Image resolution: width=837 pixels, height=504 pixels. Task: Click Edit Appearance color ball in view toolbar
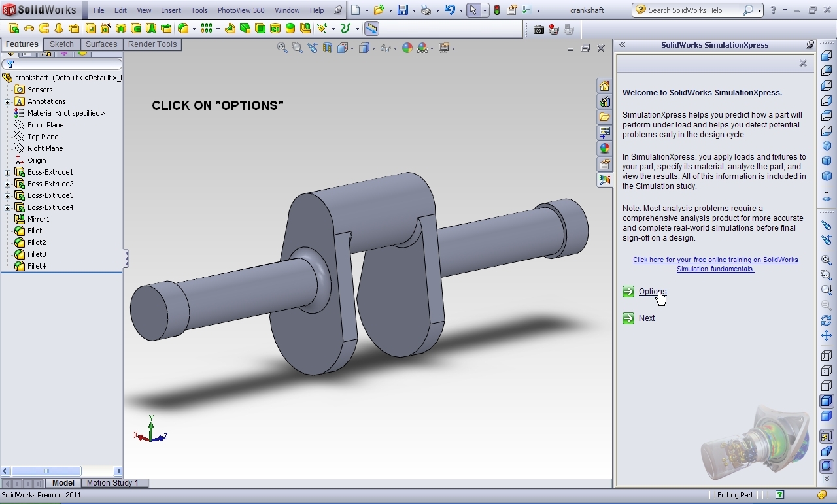(x=407, y=48)
